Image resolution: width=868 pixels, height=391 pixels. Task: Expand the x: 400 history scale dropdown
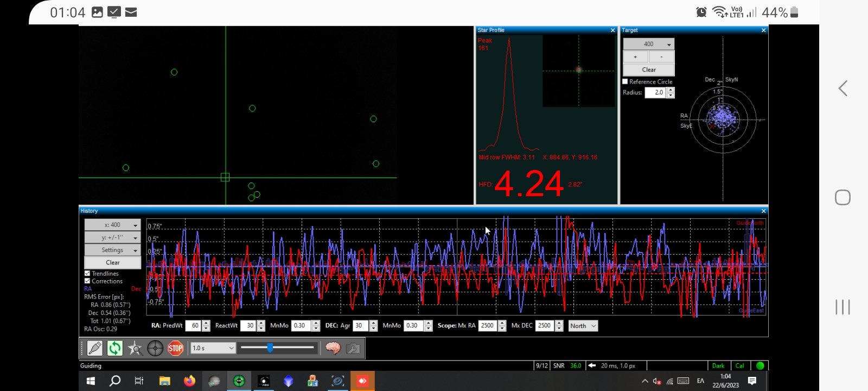(x=113, y=225)
